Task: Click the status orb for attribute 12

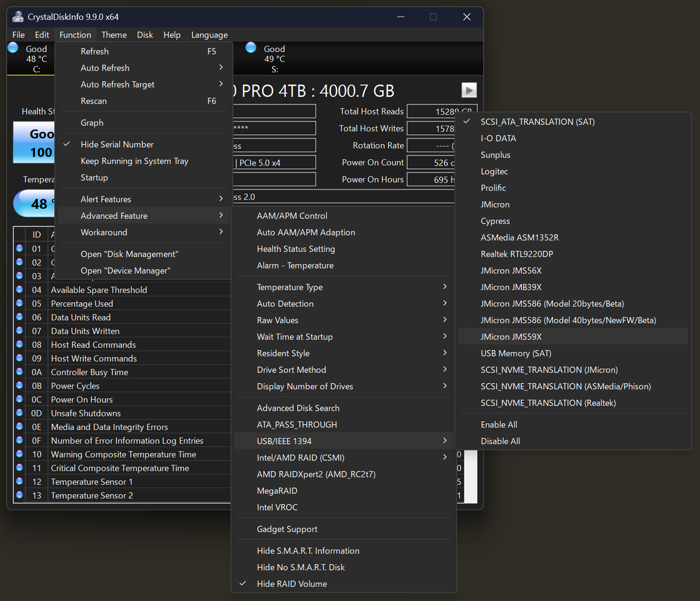Action: point(19,481)
